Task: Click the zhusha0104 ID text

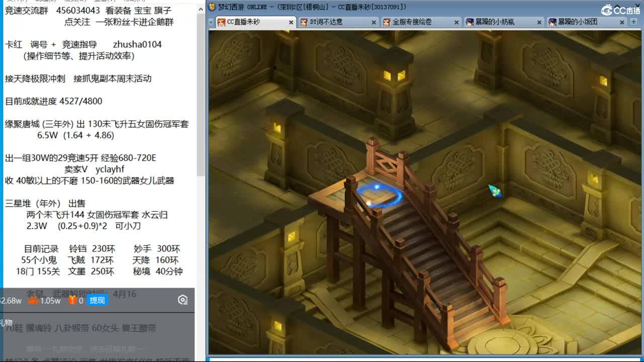Action: [137, 44]
